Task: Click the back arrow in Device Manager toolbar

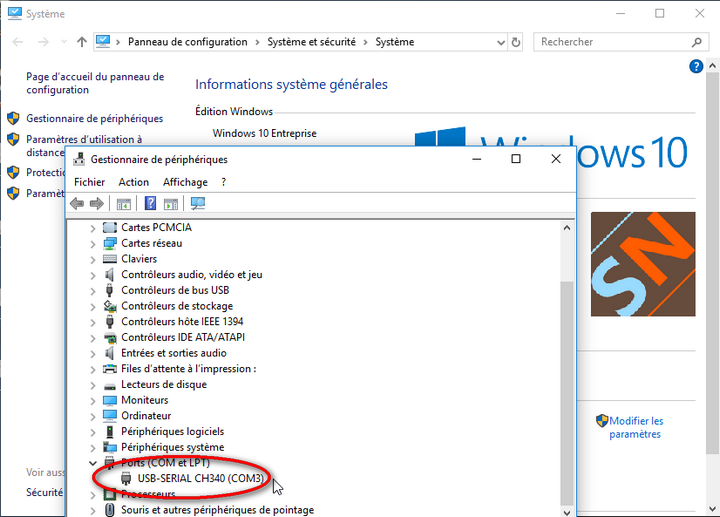Action: 77,203
